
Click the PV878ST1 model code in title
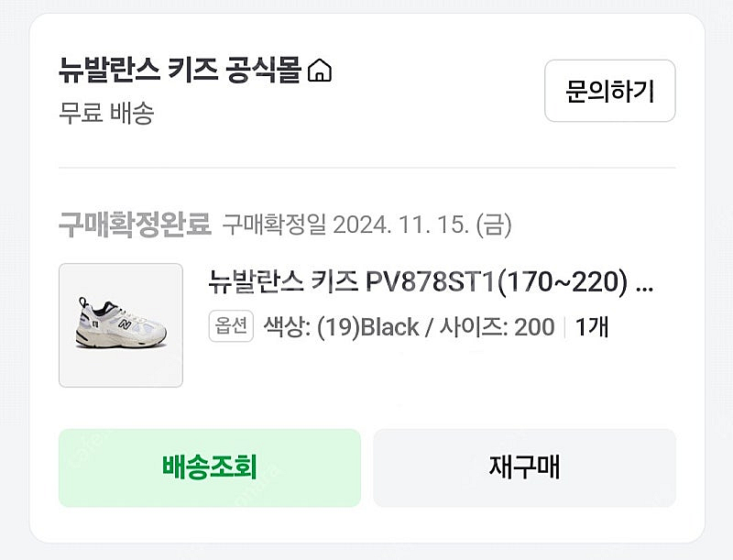[x=430, y=283]
